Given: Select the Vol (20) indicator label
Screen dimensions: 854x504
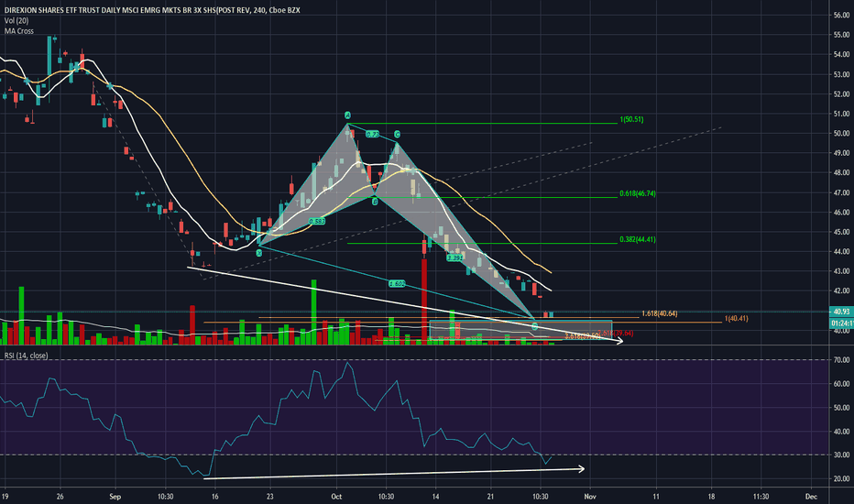Looking at the screenshot, I should [x=16, y=20].
